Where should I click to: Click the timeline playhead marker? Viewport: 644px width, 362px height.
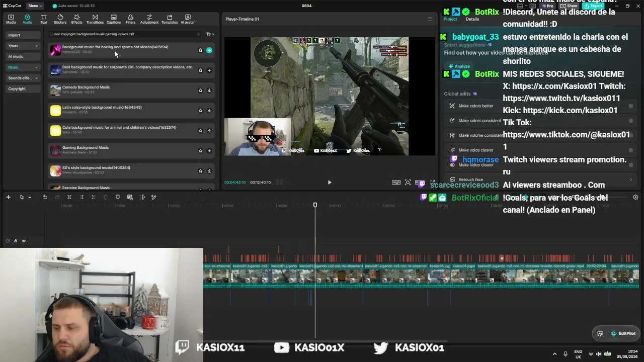[315, 205]
